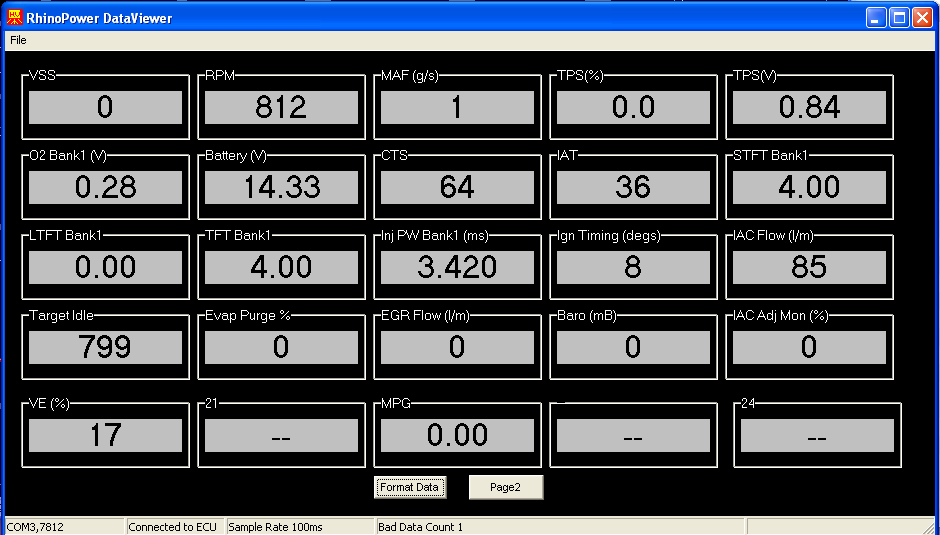
Task: Click the CTS temperature value
Action: click(x=457, y=187)
